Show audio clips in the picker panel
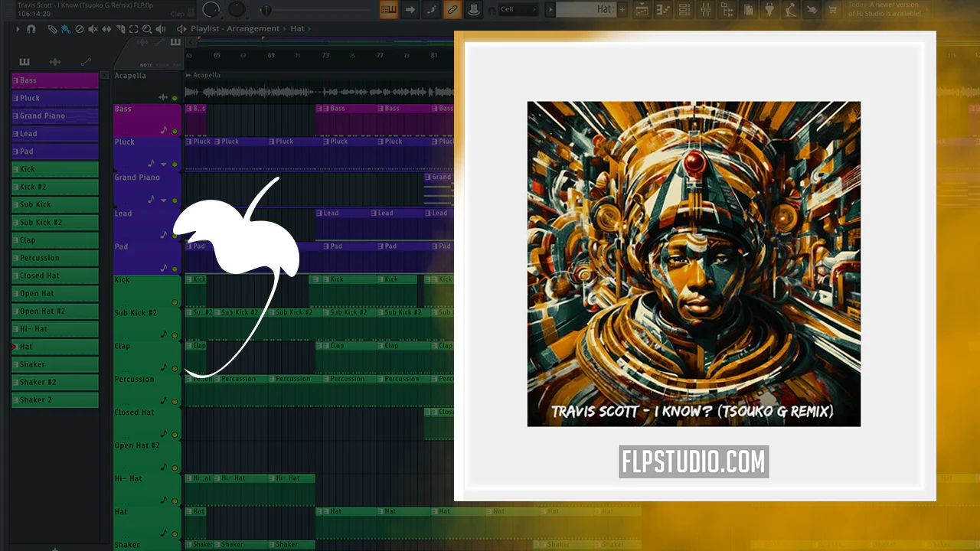Screen dimensions: 980x551 coord(55,62)
